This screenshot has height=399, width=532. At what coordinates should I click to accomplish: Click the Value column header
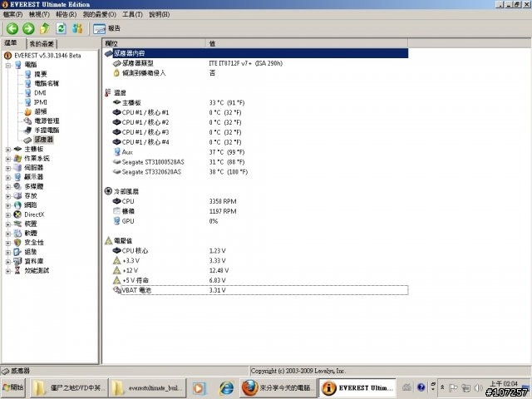pos(307,43)
